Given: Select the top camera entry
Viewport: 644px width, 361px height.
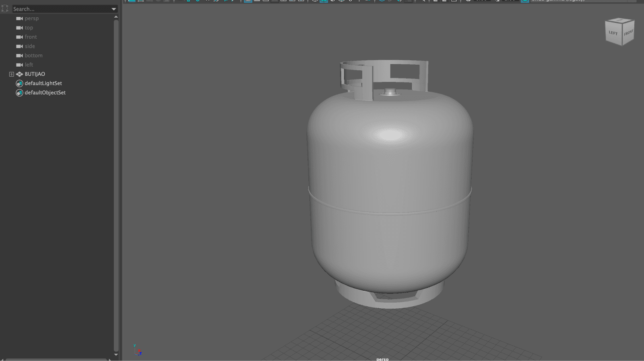Looking at the screenshot, I should (29, 28).
